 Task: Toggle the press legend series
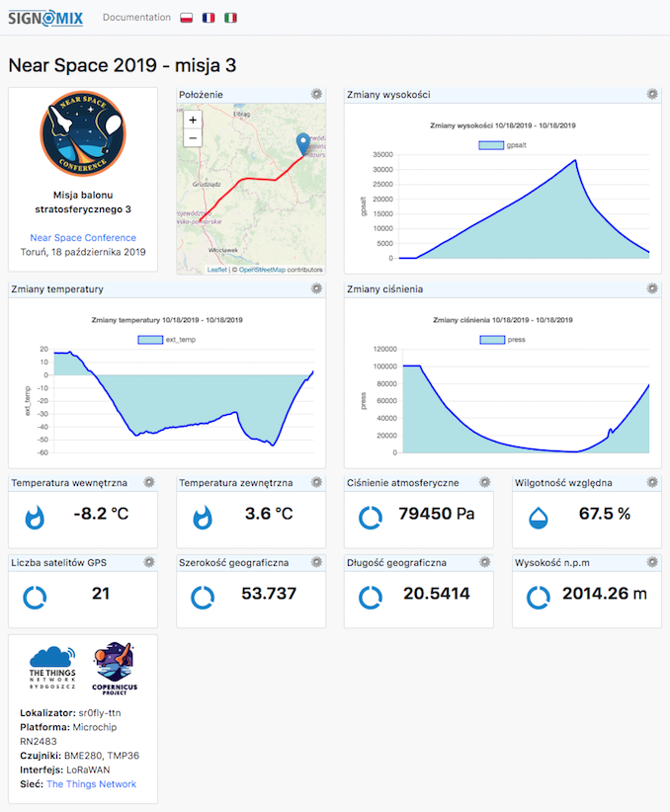(x=502, y=340)
